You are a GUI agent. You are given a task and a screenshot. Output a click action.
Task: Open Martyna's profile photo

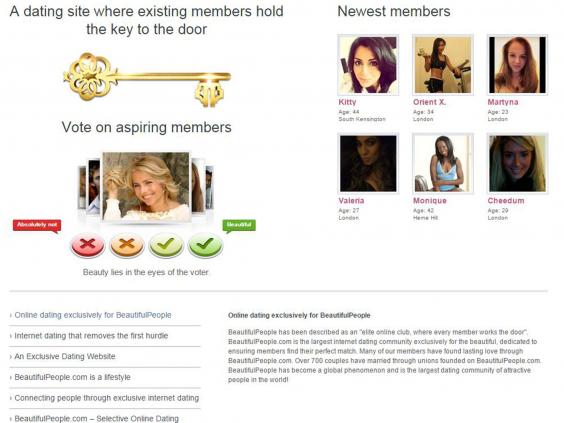pyautogui.click(x=517, y=65)
